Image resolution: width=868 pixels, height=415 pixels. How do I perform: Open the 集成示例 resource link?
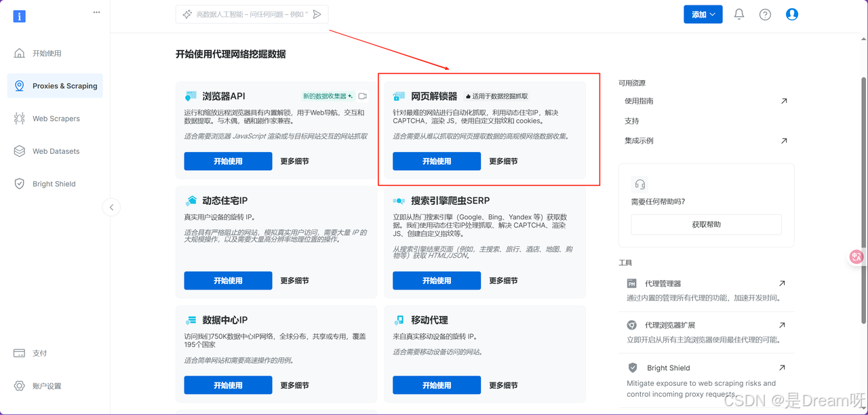coord(639,141)
